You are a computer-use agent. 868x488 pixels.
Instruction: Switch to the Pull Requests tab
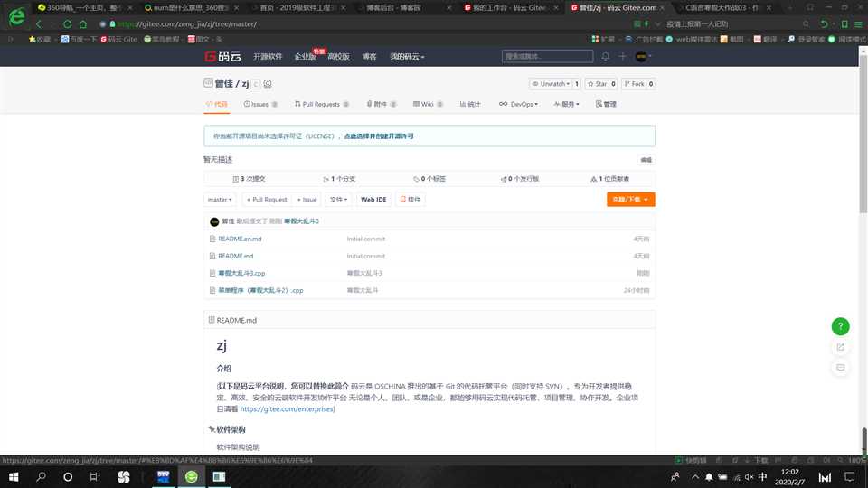click(x=322, y=104)
